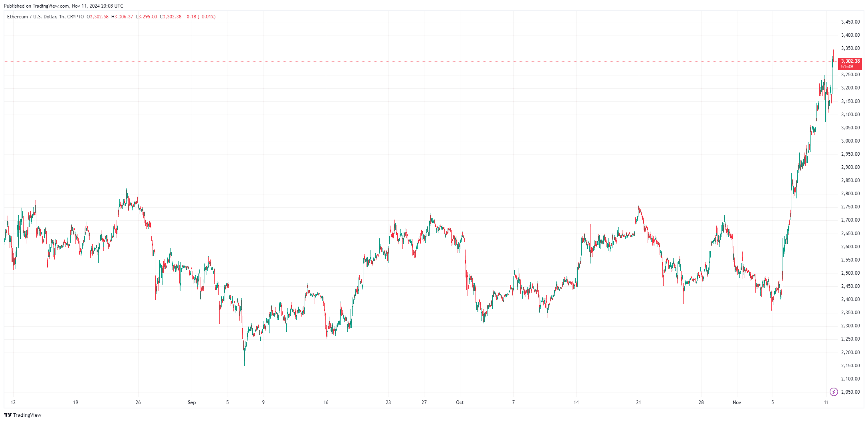Viewport: 868px width, 422px height.
Task: Click the 2,050.00 price axis label
Action: pos(850,392)
